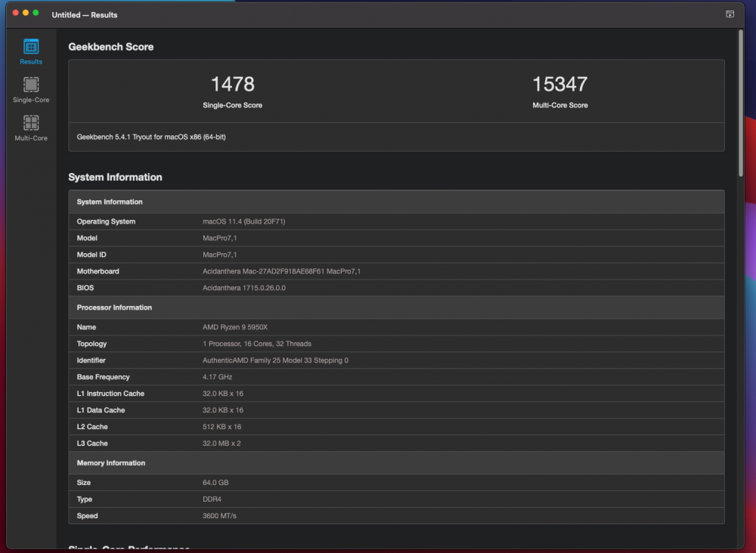This screenshot has width=756, height=553.
Task: Click the Topology row label
Action: click(x=91, y=344)
